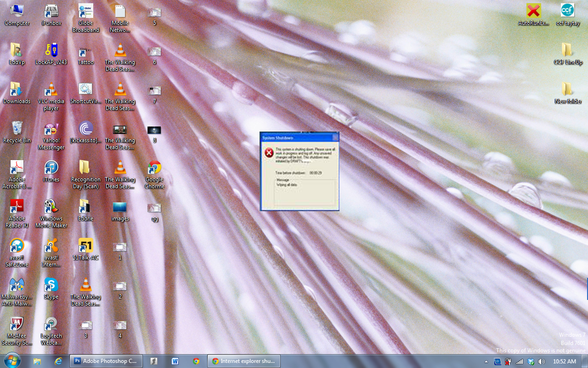This screenshot has height=368, width=588.
Task: Open the ccf taytay shortcut
Action: tap(568, 15)
